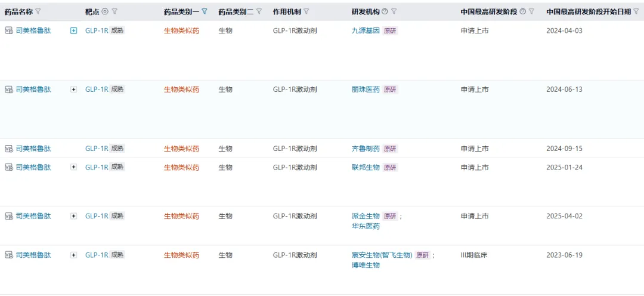This screenshot has width=644, height=296.
Task: Click the circular settings icon next to 靶点
Action: [x=105, y=11]
